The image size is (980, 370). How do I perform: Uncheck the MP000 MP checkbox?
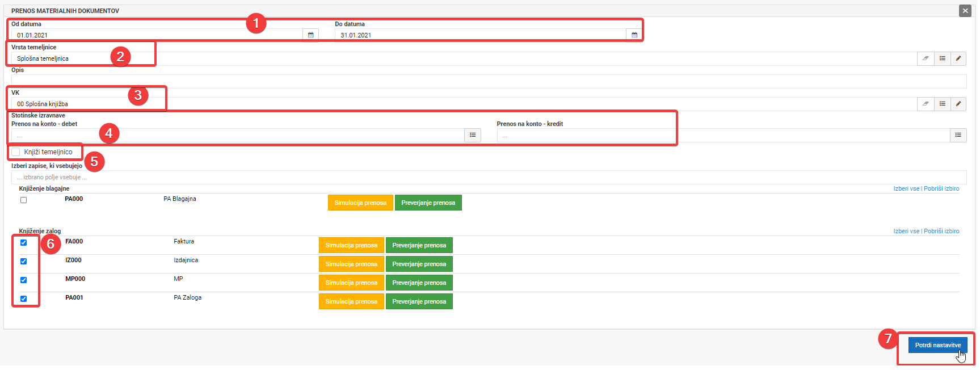pyautogui.click(x=23, y=280)
